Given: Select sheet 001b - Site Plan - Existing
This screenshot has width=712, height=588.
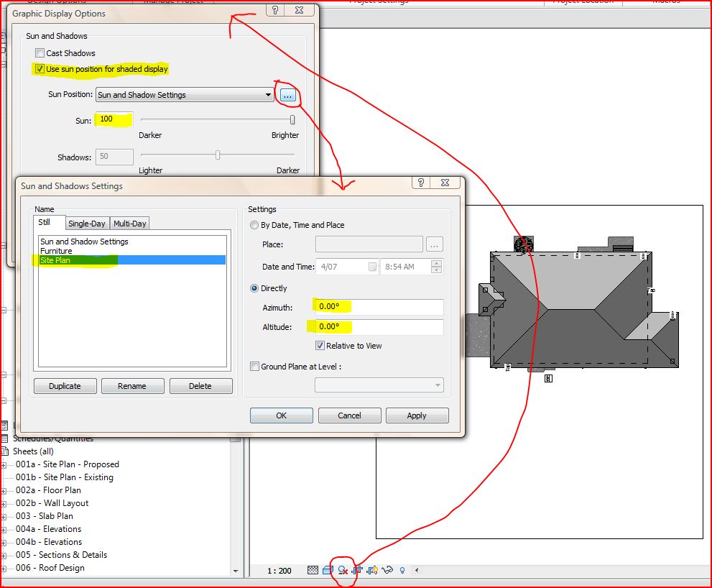Looking at the screenshot, I should (65, 477).
